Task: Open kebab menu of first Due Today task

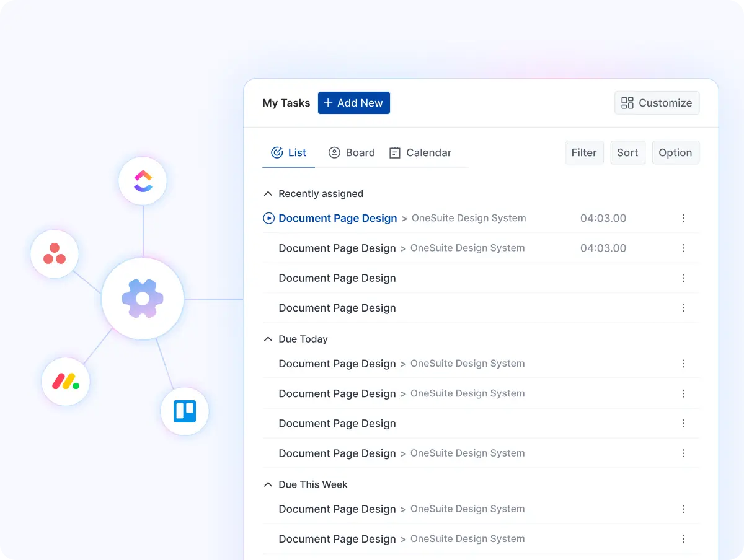Action: pyautogui.click(x=684, y=364)
